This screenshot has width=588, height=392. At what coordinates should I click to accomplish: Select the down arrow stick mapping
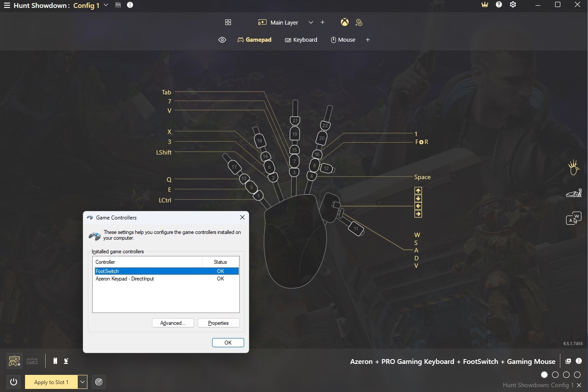(418, 198)
